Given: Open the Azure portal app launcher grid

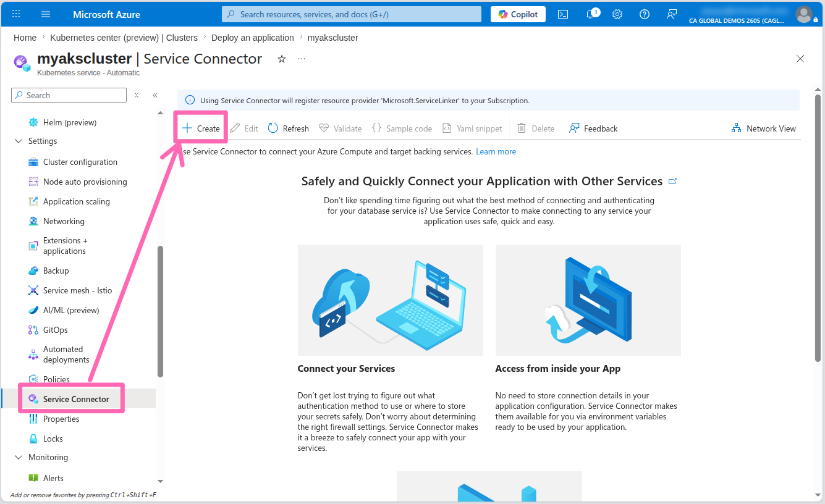Looking at the screenshot, I should pos(16,14).
